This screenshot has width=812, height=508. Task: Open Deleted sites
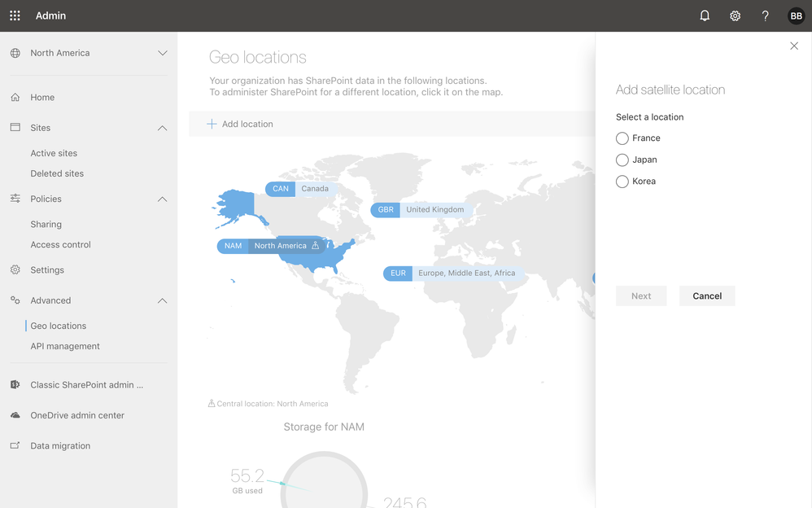[57, 173]
